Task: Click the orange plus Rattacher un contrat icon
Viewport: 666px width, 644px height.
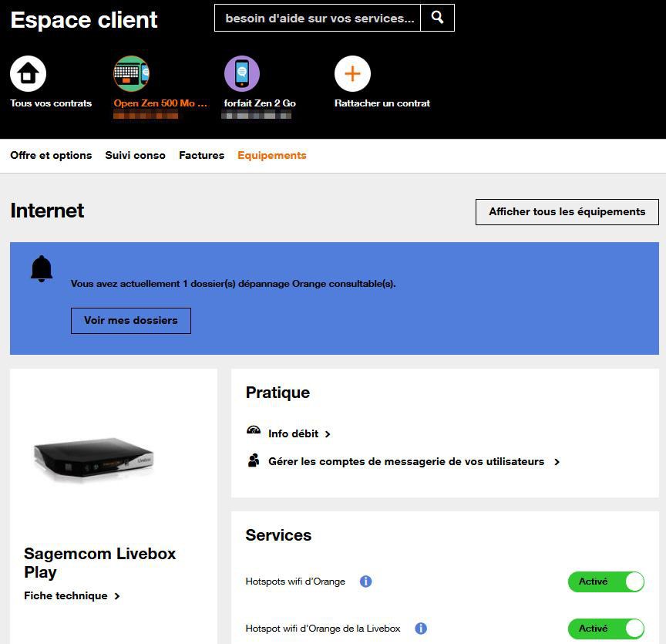Action: [x=352, y=74]
